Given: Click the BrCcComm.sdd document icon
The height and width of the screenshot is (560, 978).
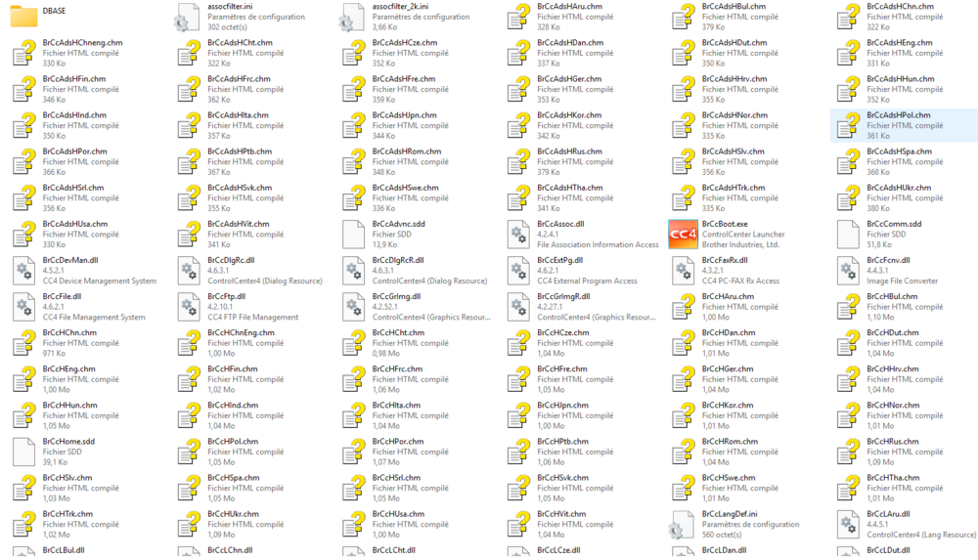Looking at the screenshot, I should tap(848, 235).
